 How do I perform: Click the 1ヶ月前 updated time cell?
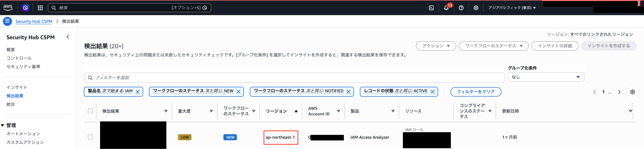point(510,137)
